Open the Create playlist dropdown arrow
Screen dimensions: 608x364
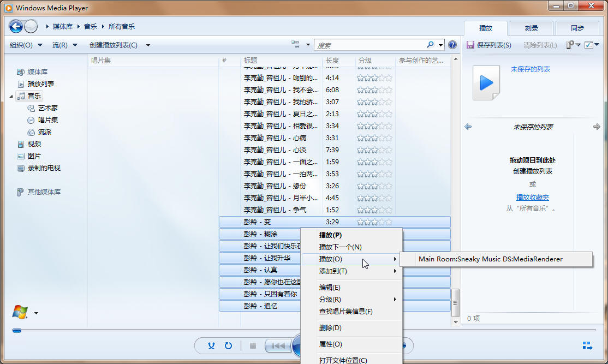coord(148,45)
